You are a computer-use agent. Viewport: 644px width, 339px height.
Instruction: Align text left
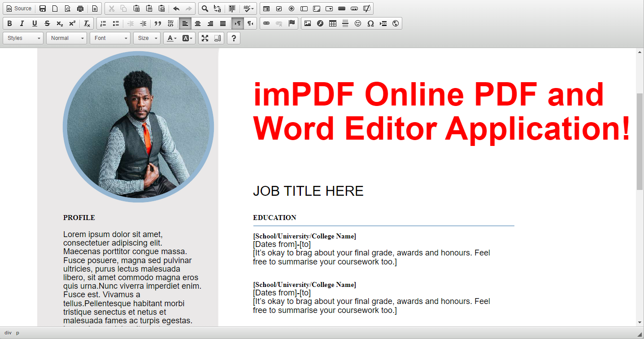pos(185,23)
